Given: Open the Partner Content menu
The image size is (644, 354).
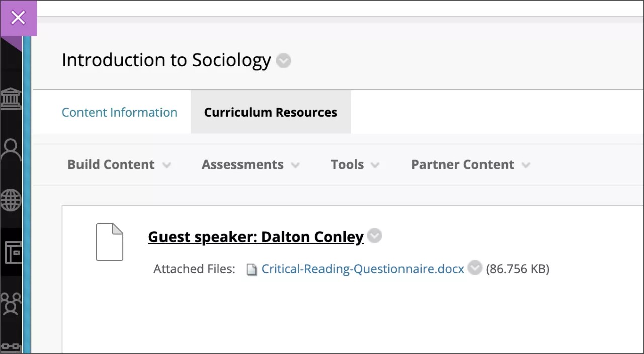Looking at the screenshot, I should click(x=470, y=165).
